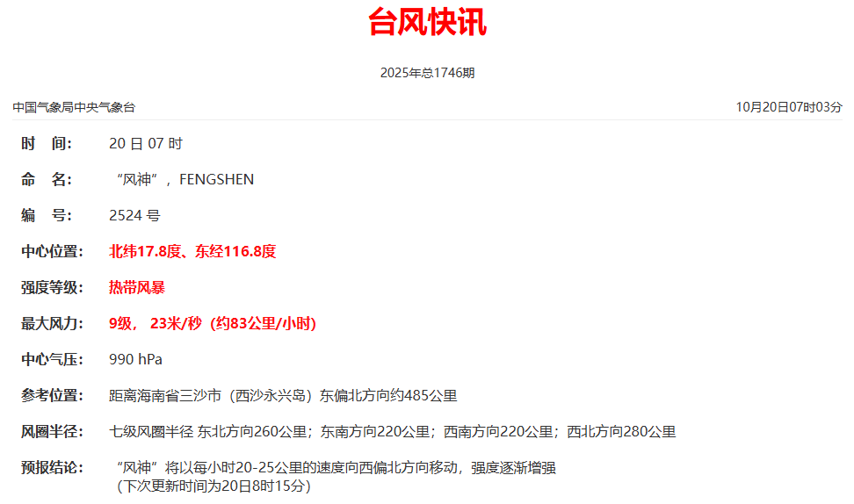Click the central pressure value 990 hPa
This screenshot has width=854, height=504.
[135, 359]
